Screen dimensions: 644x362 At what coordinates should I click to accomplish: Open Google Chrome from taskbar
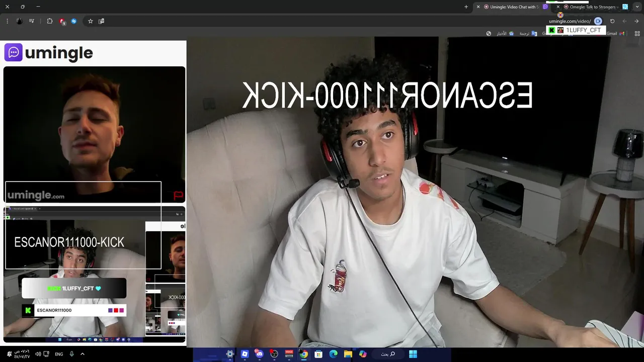click(x=304, y=354)
